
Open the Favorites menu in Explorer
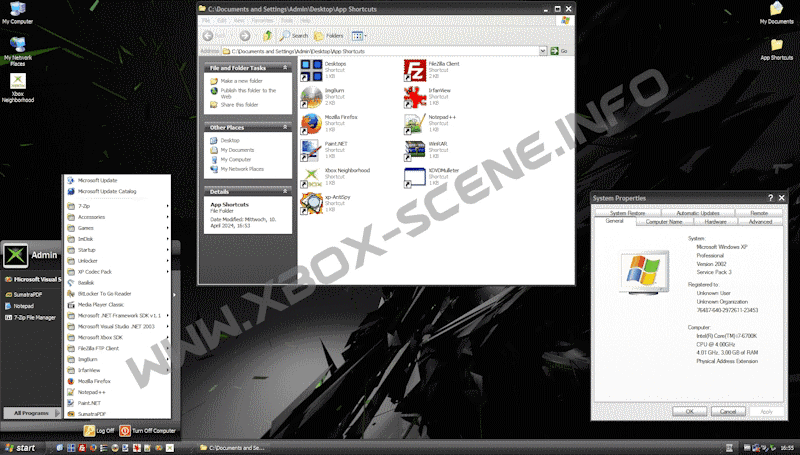pos(262,21)
